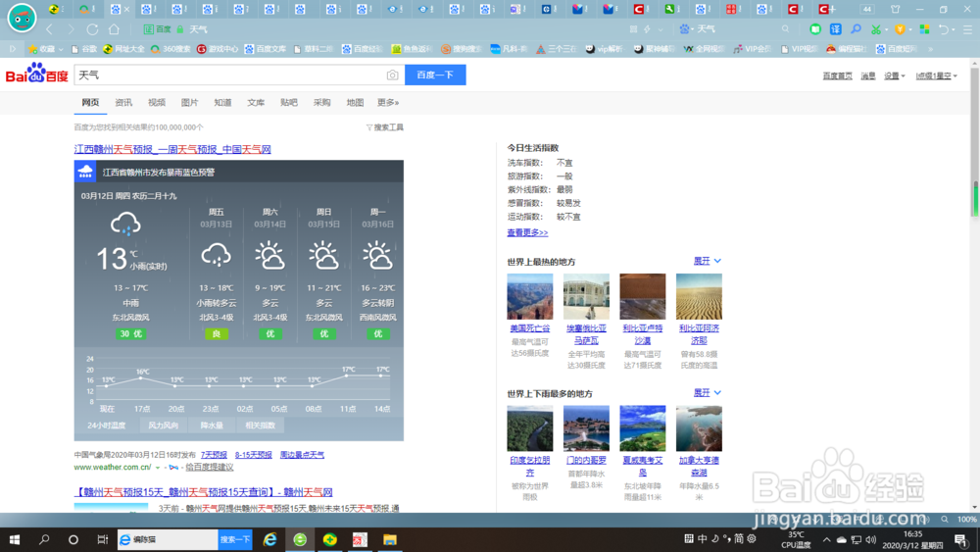
Task: Open the browser hamburger menu
Action: 967,29
